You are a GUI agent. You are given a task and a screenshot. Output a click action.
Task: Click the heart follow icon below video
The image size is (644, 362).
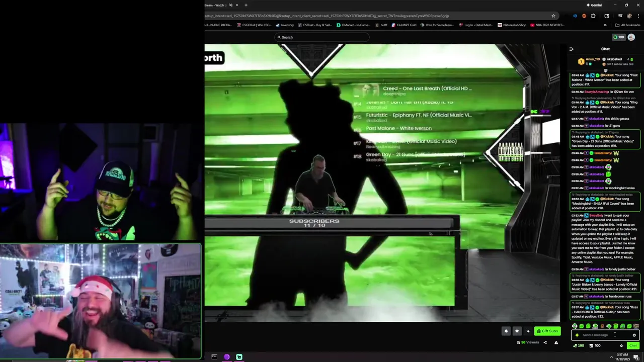click(x=517, y=331)
